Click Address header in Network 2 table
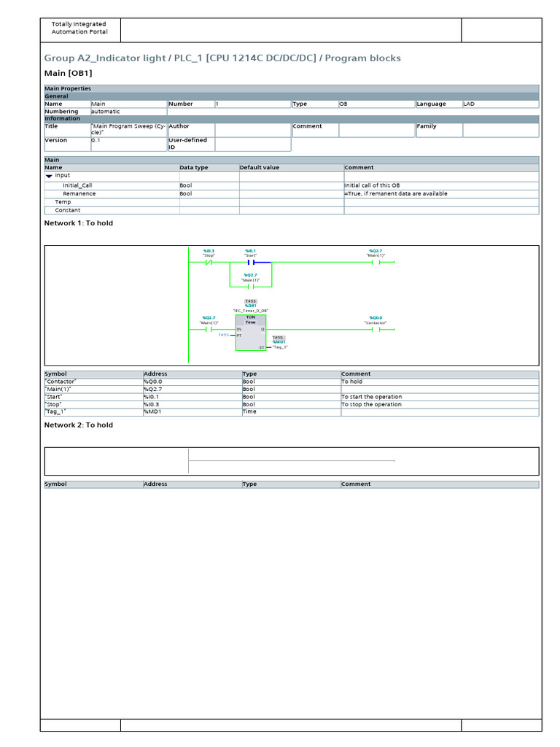 click(155, 484)
